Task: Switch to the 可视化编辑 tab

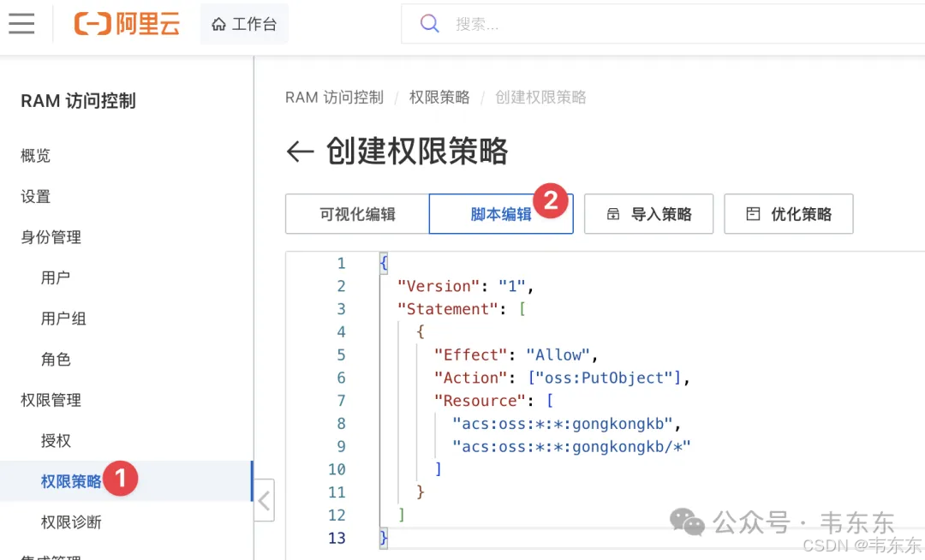Action: click(x=357, y=214)
